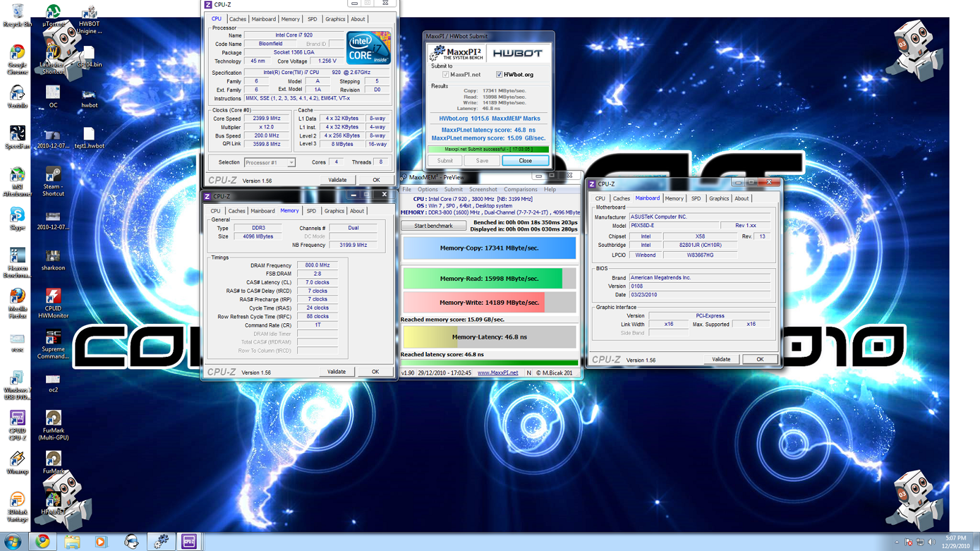Open the MaxxMEM File menu
This screenshot has height=551, width=980.
pos(407,189)
